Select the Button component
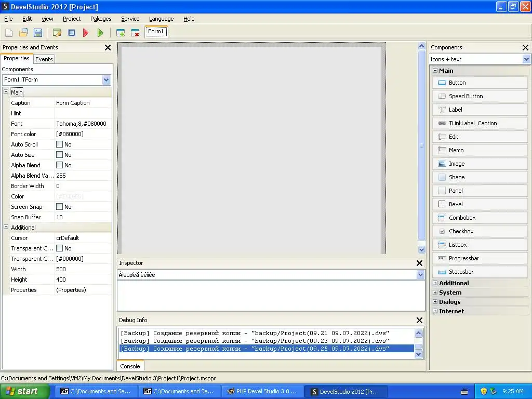 [480, 83]
